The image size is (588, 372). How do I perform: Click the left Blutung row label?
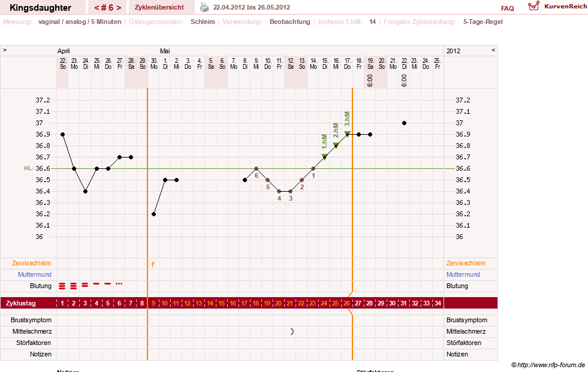pyautogui.click(x=41, y=286)
